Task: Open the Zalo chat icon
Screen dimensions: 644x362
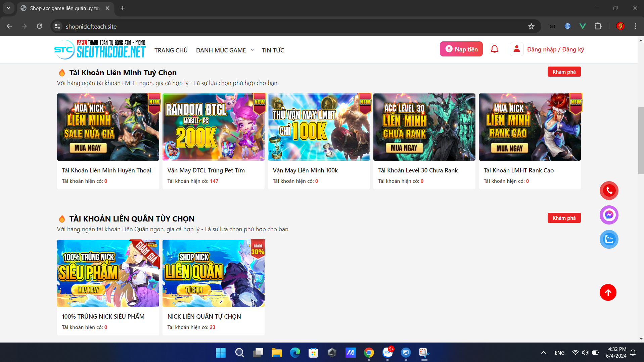Action: [x=609, y=239]
